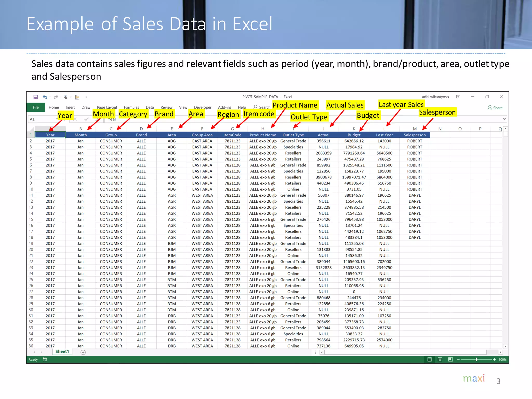The width and height of the screenshot is (532, 399).
Task: Open the Help ribbon tab
Action: click(242, 107)
